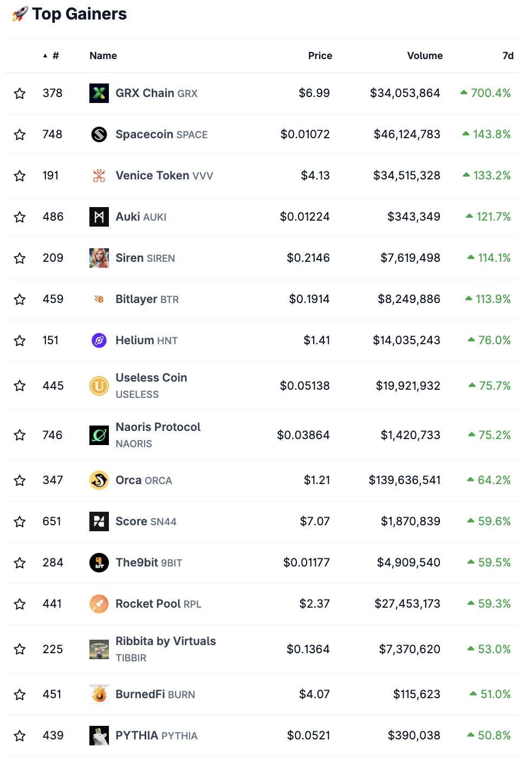The image size is (532, 760).
Task: Open the Naoris Protocol coin page
Action: point(158,427)
